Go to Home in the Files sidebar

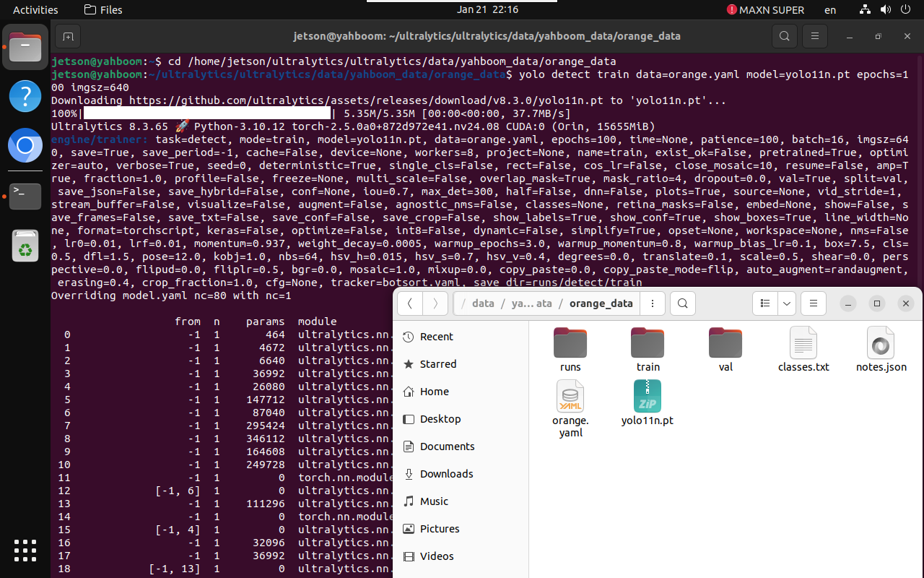pos(461,392)
